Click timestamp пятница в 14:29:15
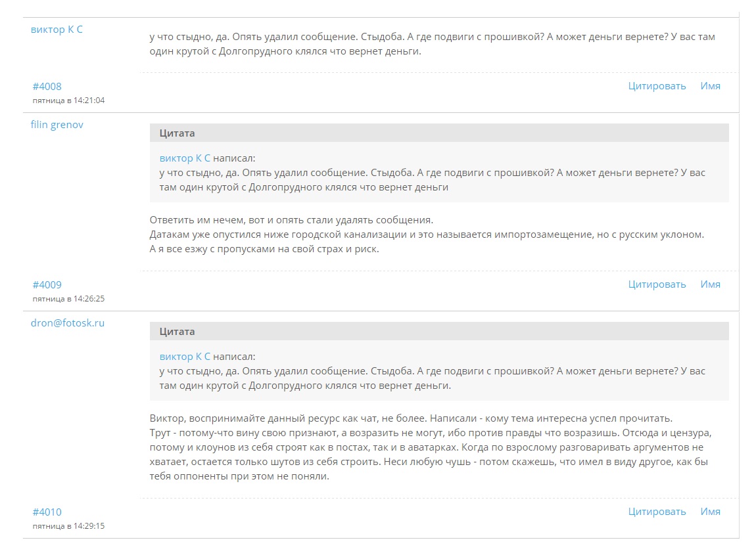Image resolution: width=756 pixels, height=557 pixels. [x=68, y=526]
